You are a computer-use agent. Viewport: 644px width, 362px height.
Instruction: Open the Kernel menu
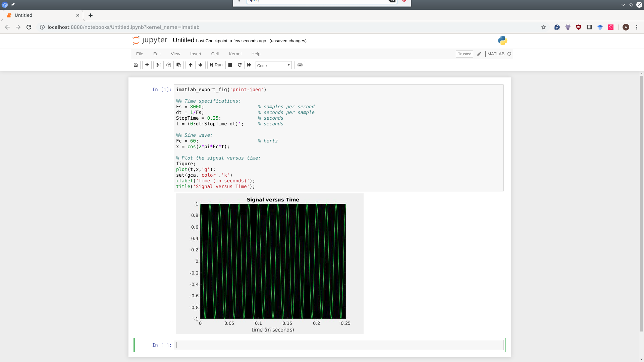(x=235, y=54)
